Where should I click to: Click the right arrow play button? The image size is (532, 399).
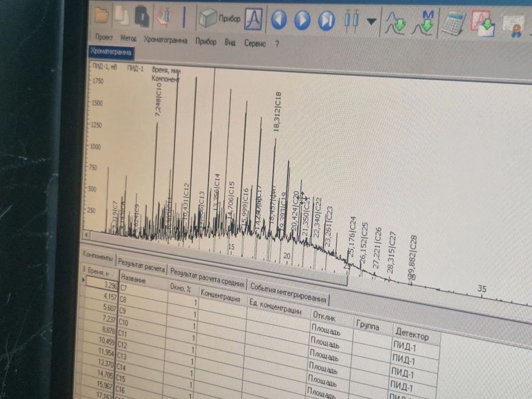(x=303, y=21)
